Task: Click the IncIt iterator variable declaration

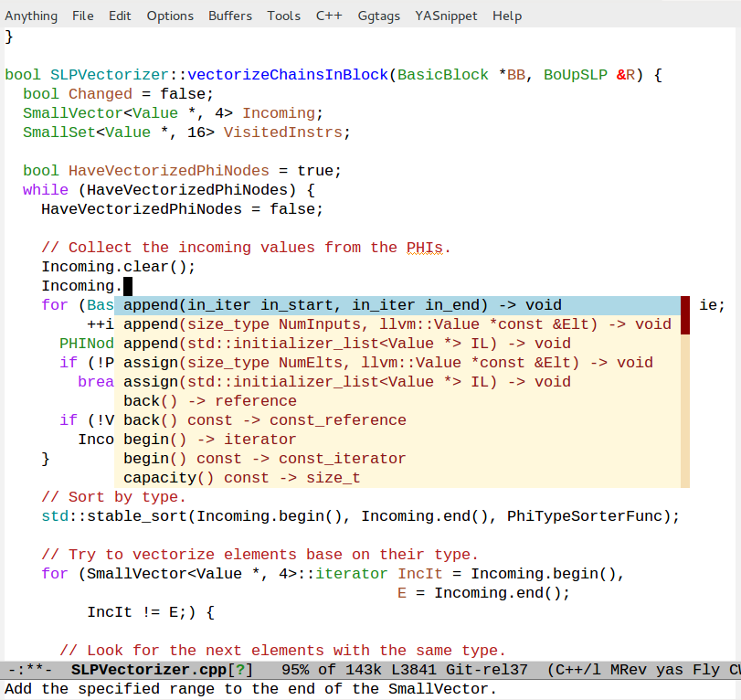Action: (x=419, y=574)
